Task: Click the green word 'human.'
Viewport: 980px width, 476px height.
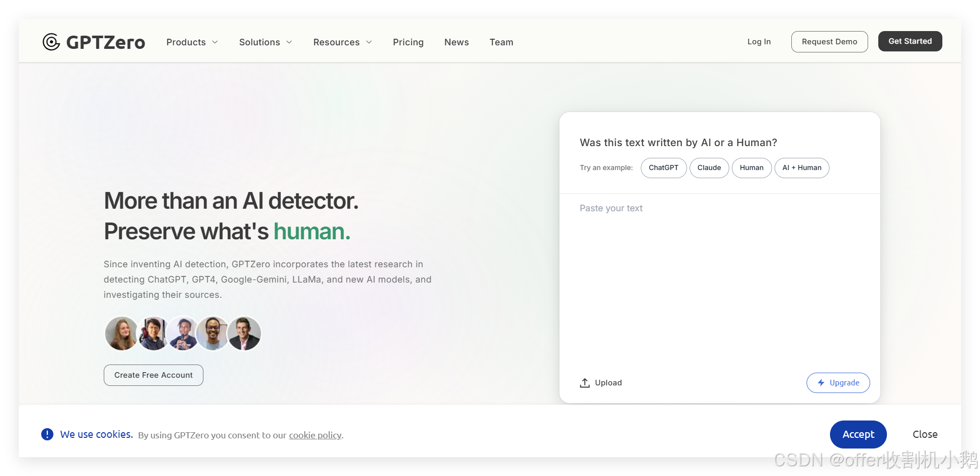Action: point(312,232)
